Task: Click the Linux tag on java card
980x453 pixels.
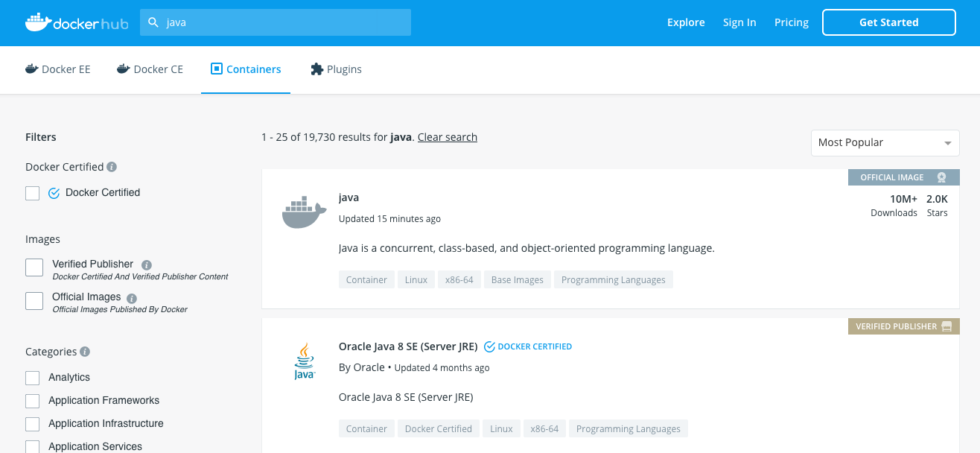Action: [x=416, y=280]
